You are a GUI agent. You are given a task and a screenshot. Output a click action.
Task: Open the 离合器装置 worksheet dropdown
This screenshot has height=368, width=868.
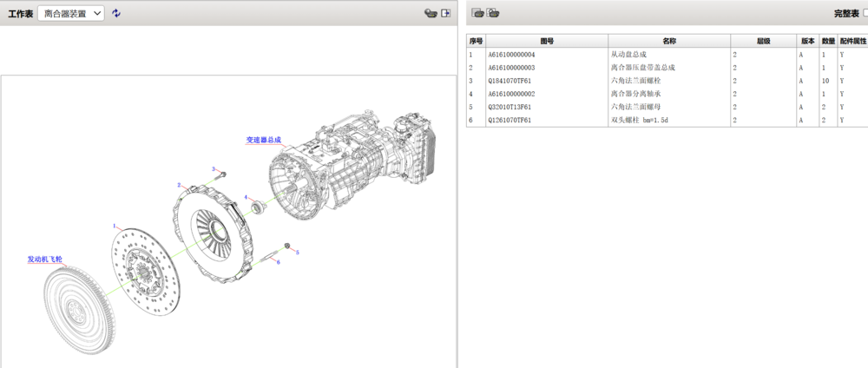(70, 13)
